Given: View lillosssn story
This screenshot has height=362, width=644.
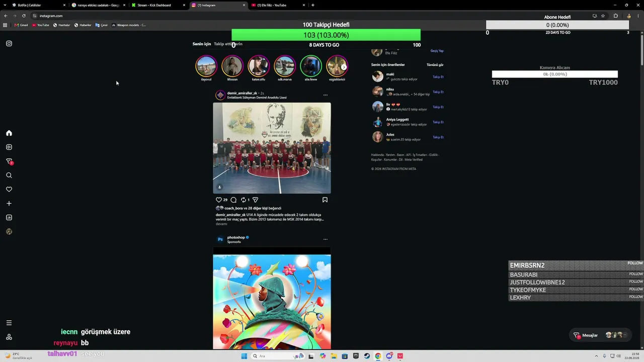Looking at the screenshot, I should click(232, 66).
